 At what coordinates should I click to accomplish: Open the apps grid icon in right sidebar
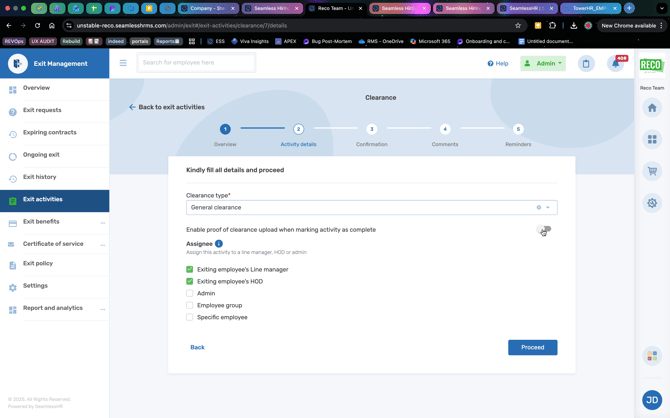652,139
